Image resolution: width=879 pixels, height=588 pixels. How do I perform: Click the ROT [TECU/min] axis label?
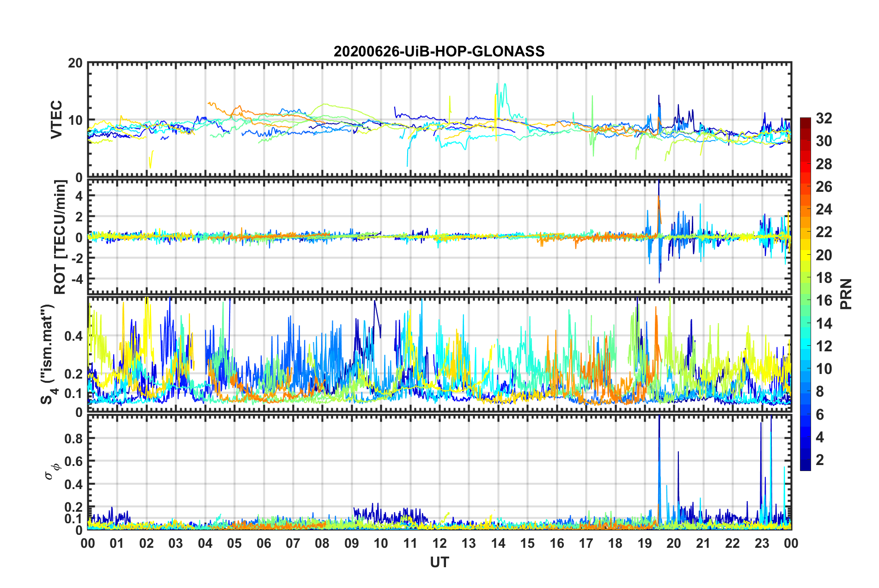(x=60, y=237)
